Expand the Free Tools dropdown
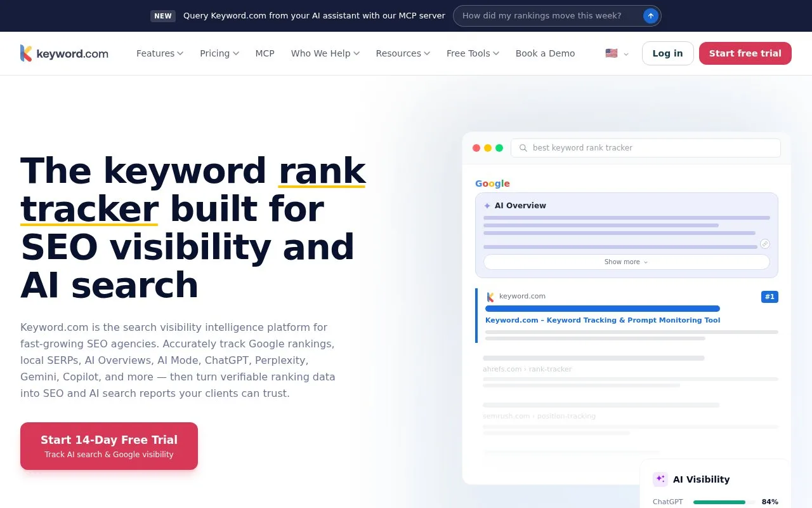The width and height of the screenshot is (812, 508). pyautogui.click(x=473, y=53)
